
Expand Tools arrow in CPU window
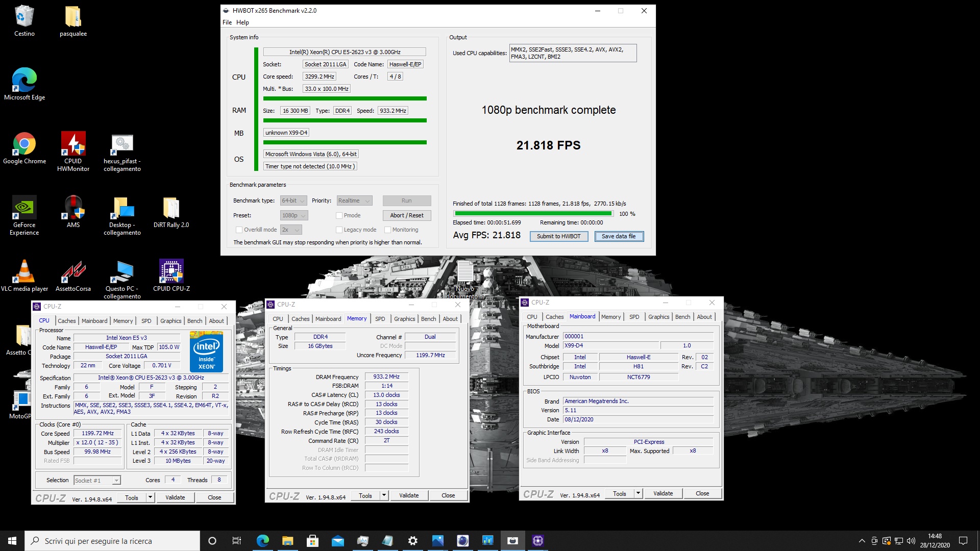tap(150, 497)
